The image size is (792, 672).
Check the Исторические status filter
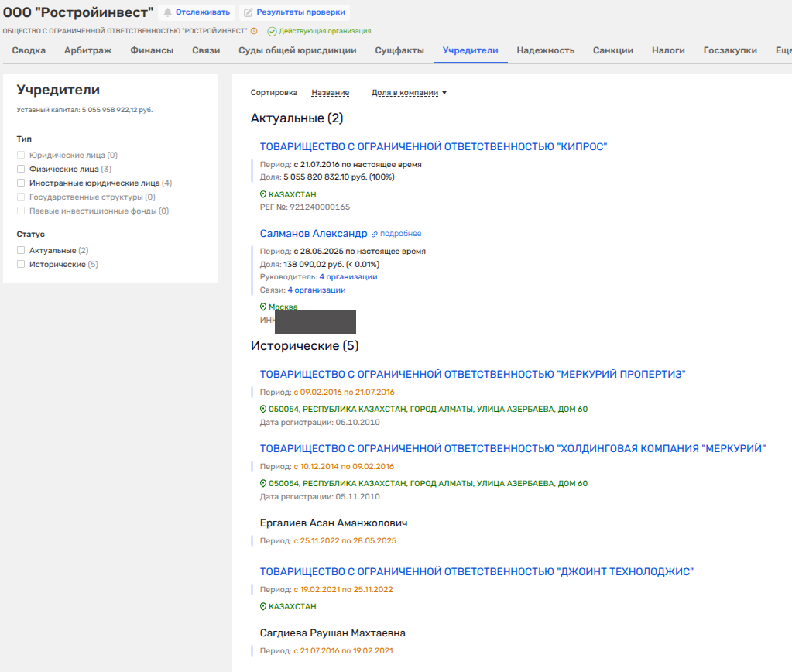pos(21,264)
